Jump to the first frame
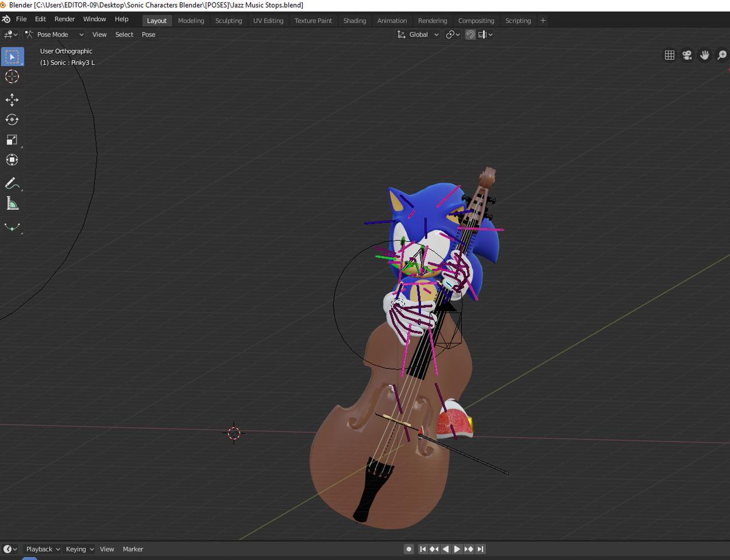Viewport: 730px width, 560px height. [423, 549]
